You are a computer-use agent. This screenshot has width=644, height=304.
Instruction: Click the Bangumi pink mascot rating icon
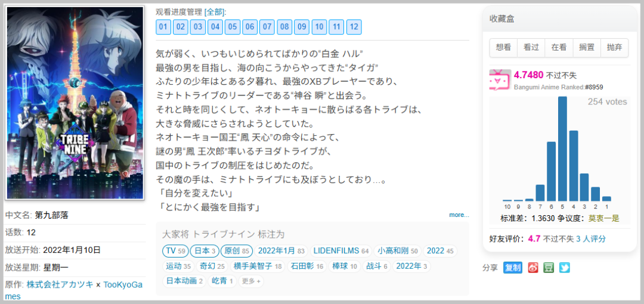[500, 80]
